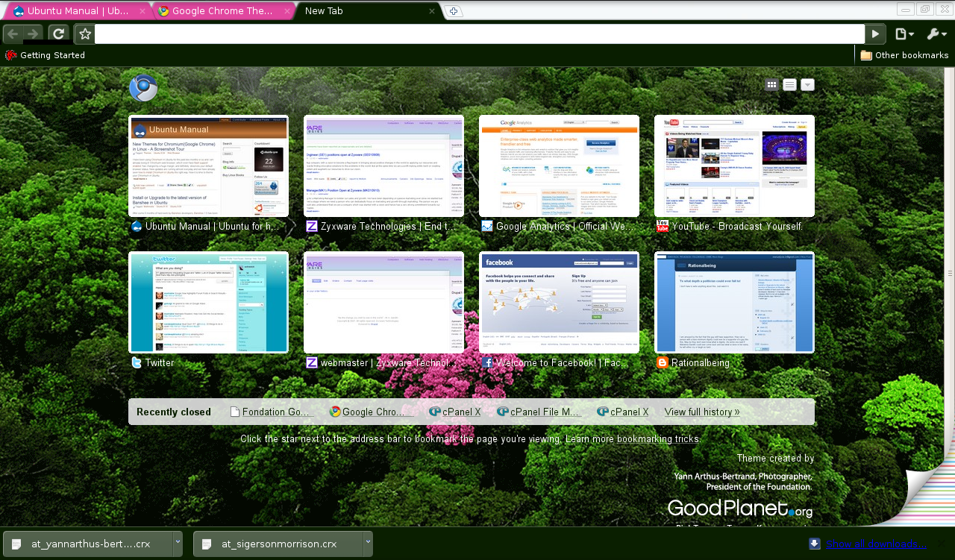
Task: Switch thumbnails to list view
Action: [789, 84]
